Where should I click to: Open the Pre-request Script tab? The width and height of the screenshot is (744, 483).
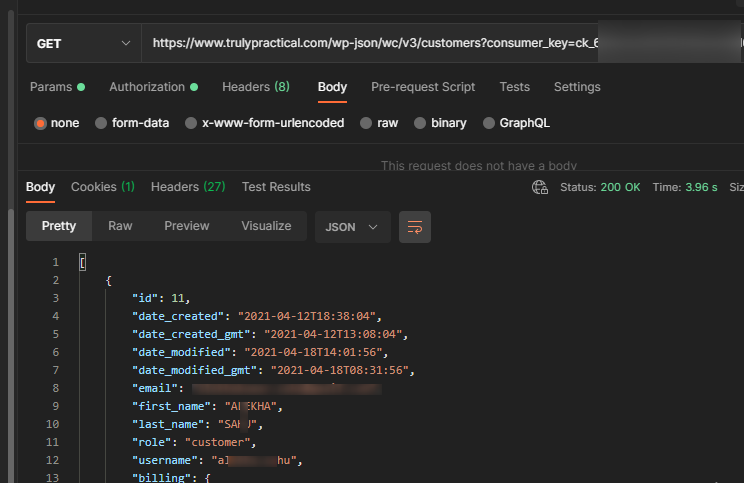423,87
